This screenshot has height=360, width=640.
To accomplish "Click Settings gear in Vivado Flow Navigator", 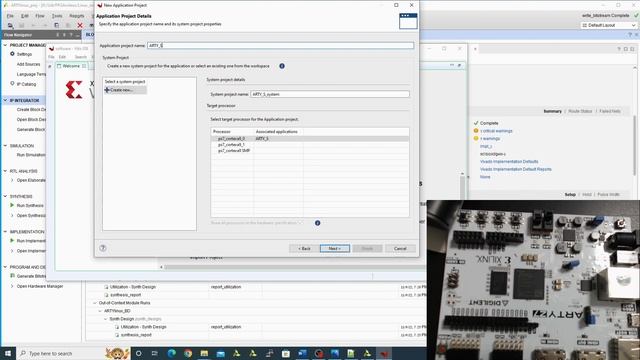I will [x=12, y=54].
